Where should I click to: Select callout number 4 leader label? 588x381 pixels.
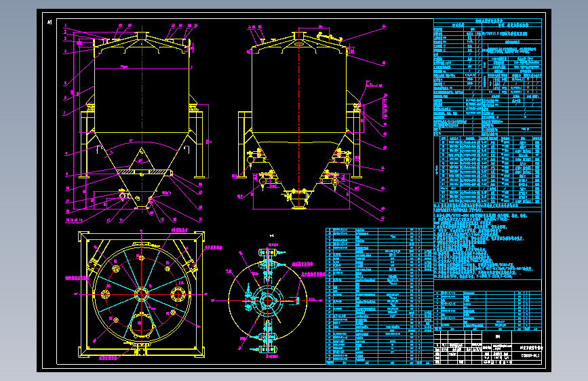point(65,52)
